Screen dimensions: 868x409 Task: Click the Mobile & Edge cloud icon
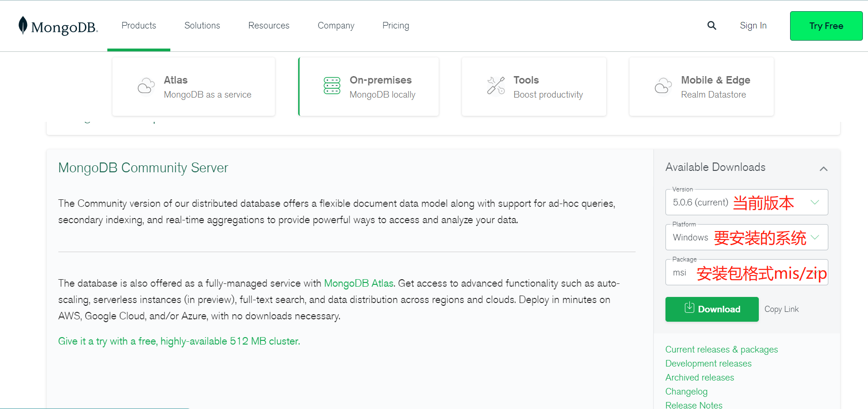(x=663, y=86)
